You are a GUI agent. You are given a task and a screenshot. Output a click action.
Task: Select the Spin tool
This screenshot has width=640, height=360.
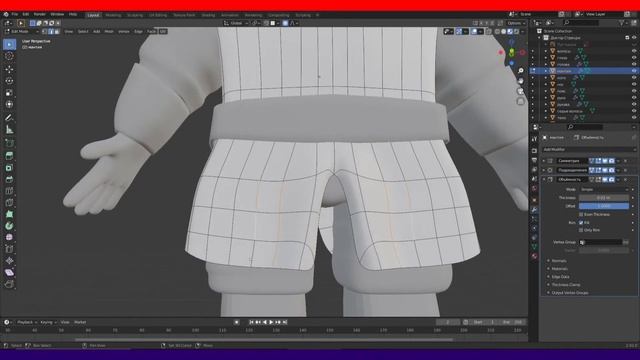(9, 226)
